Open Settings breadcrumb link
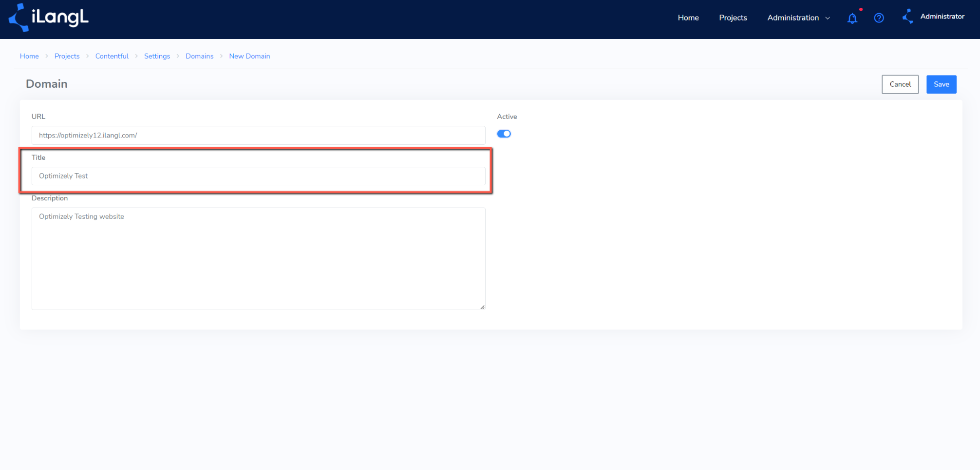This screenshot has height=470, width=980. 157,56
